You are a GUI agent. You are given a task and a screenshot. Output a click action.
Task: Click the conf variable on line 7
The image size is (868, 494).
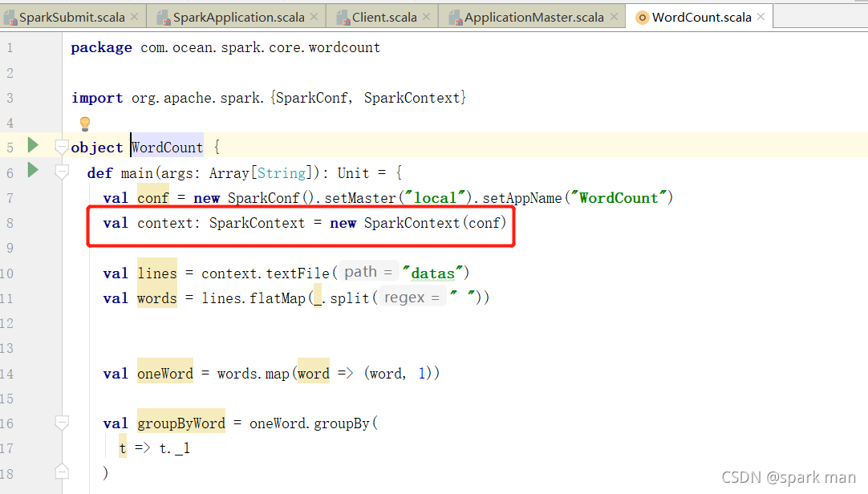152,198
